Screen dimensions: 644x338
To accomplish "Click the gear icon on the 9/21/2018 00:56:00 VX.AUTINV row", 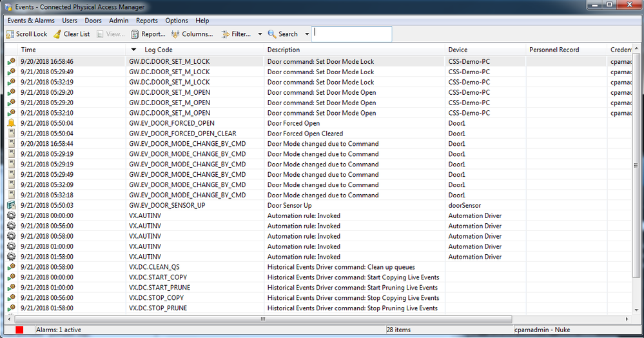I will tap(11, 226).
